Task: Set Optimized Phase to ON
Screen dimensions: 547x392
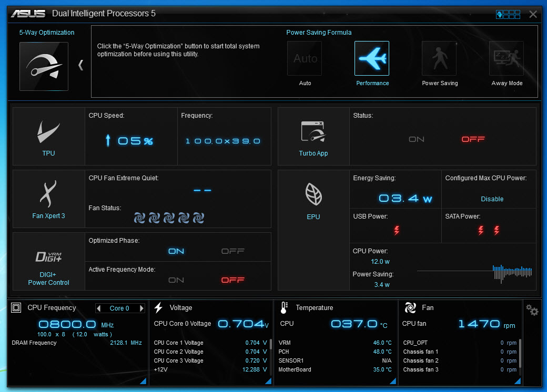Action: coord(176,251)
